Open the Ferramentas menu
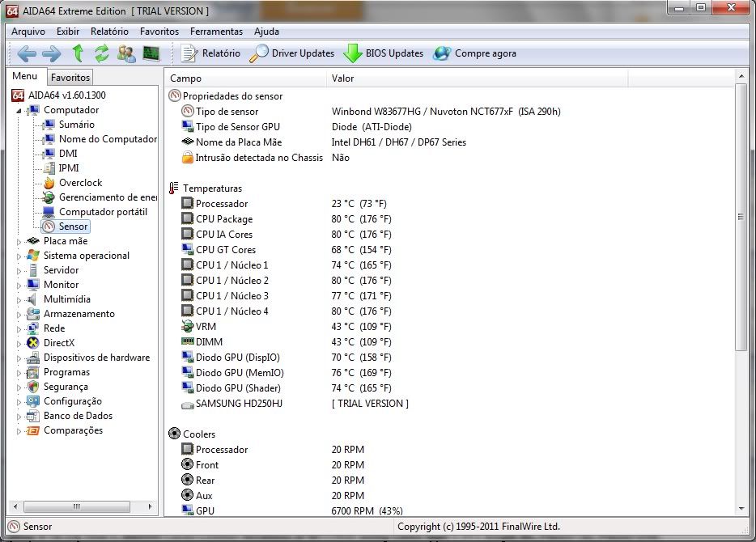The width and height of the screenshot is (756, 542). click(216, 32)
